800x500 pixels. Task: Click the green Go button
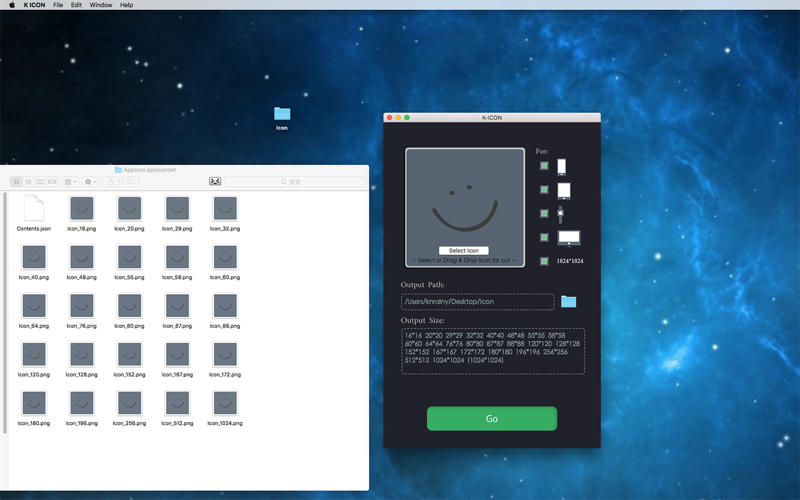(492, 418)
